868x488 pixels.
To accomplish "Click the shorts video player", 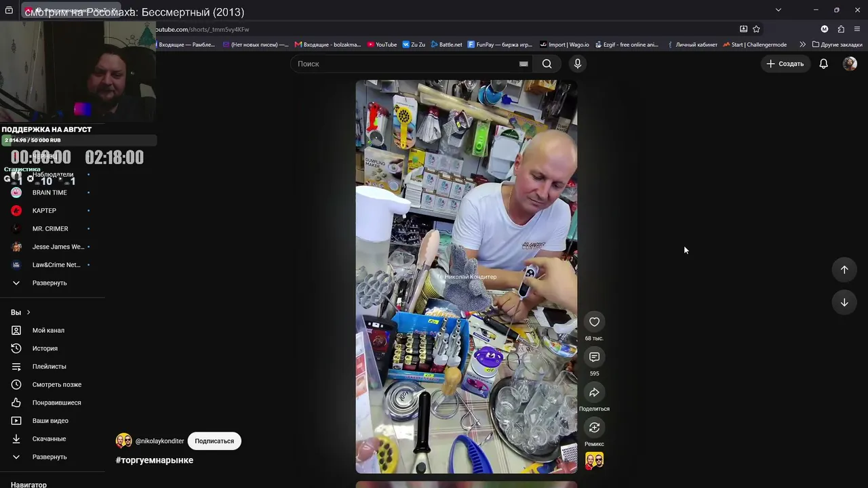I will click(x=467, y=277).
